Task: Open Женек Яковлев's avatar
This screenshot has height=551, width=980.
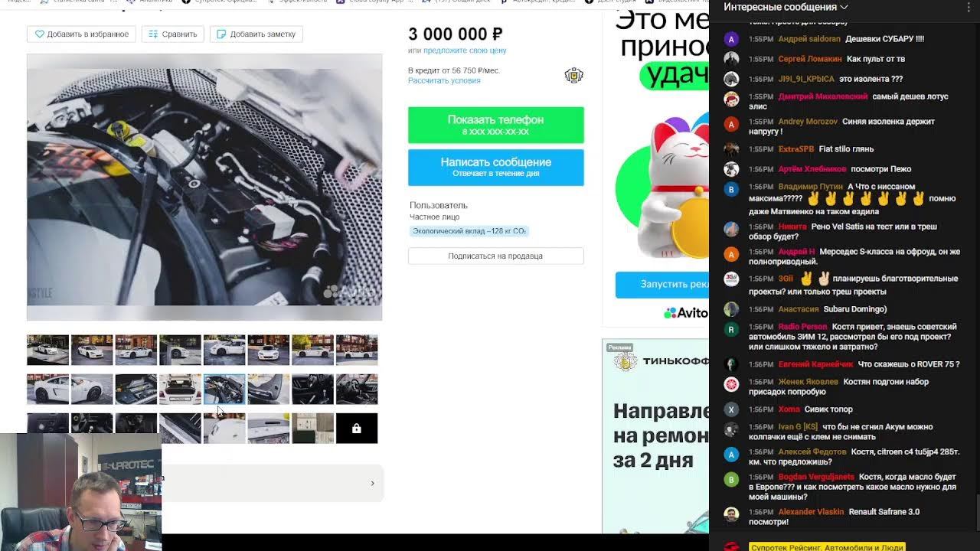Action: [731, 384]
